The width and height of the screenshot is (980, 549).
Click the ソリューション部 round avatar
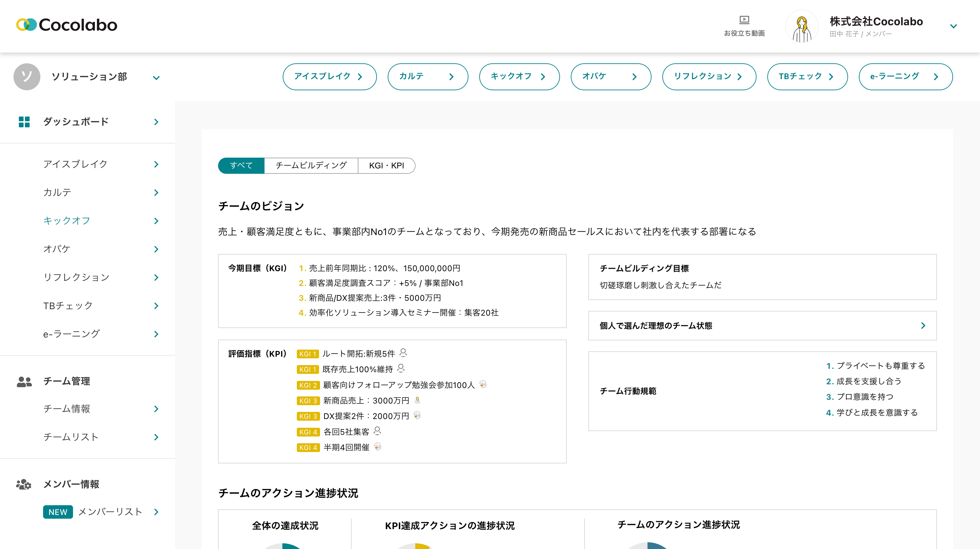click(27, 77)
